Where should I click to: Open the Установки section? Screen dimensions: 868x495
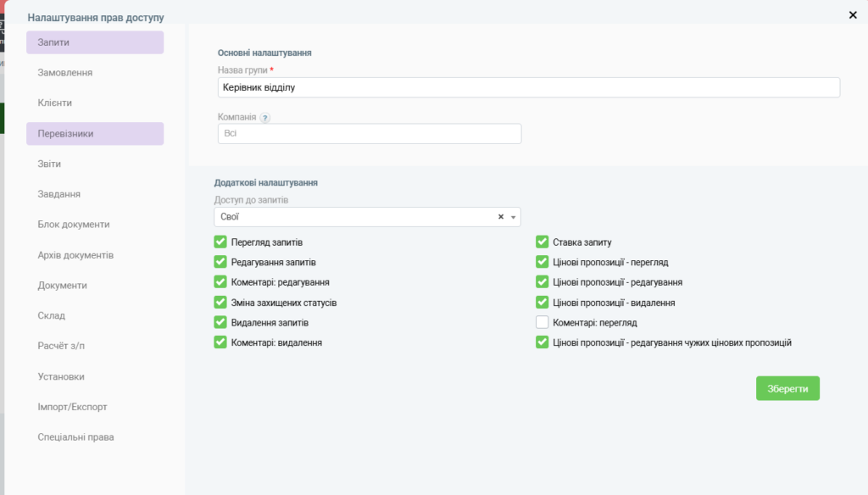[x=95, y=376]
